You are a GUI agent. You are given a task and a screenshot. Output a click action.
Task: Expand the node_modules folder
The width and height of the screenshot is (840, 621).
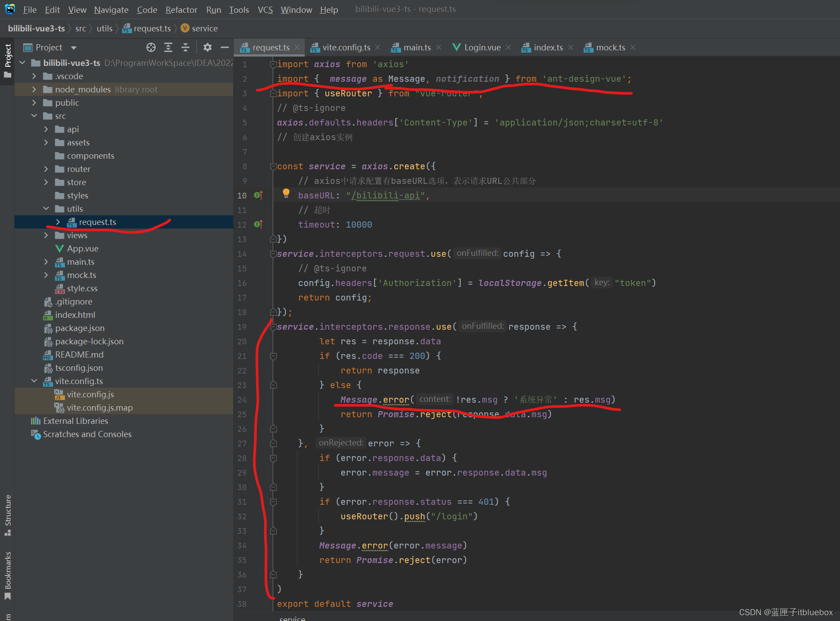click(x=34, y=89)
